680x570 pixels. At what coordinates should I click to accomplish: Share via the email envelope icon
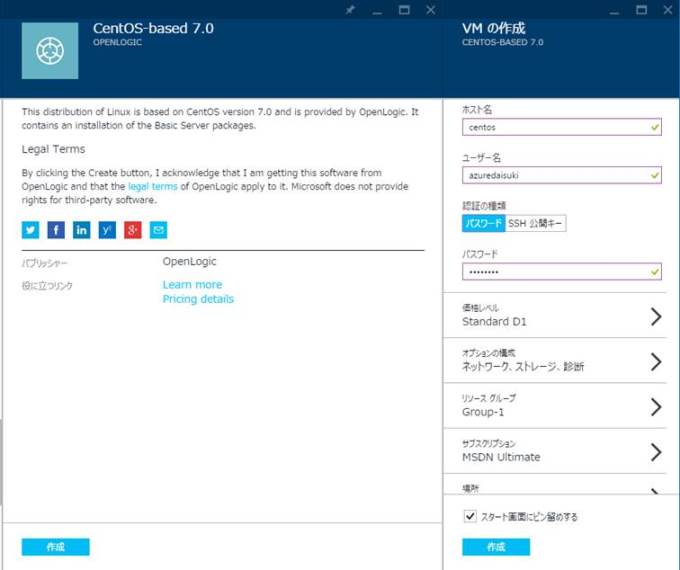pos(158,230)
